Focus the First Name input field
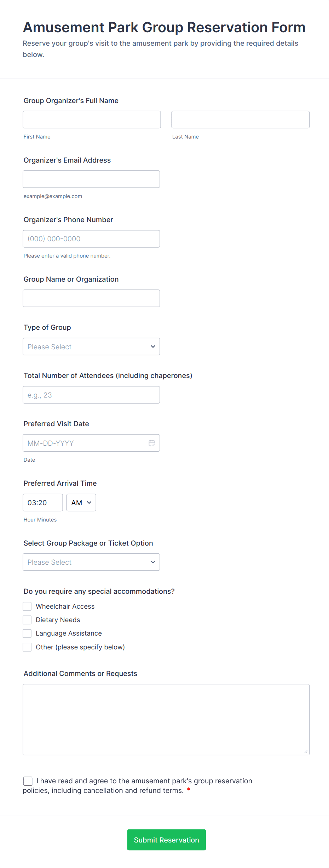The width and height of the screenshot is (329, 868). point(92,119)
